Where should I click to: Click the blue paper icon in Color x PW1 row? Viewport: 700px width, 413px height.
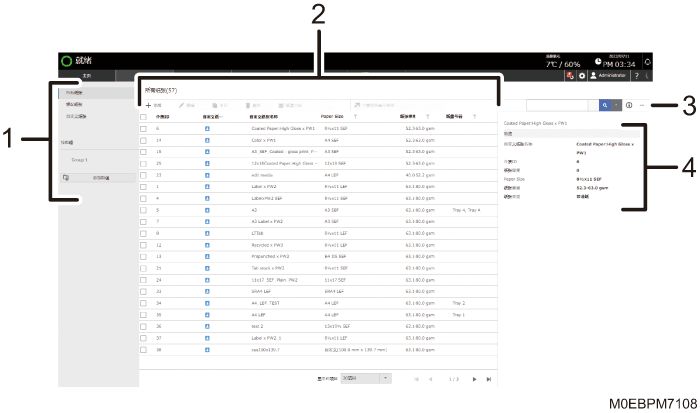point(207,140)
